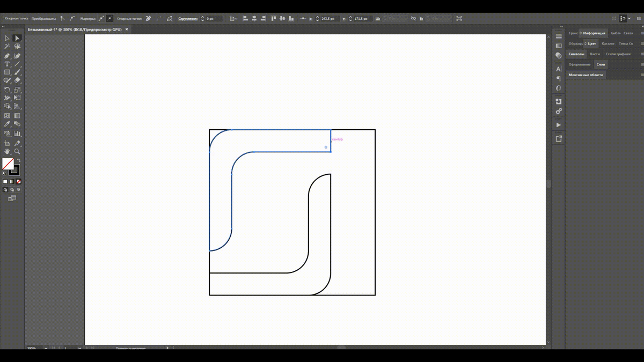Select the Magic Wand tool

tap(7, 47)
